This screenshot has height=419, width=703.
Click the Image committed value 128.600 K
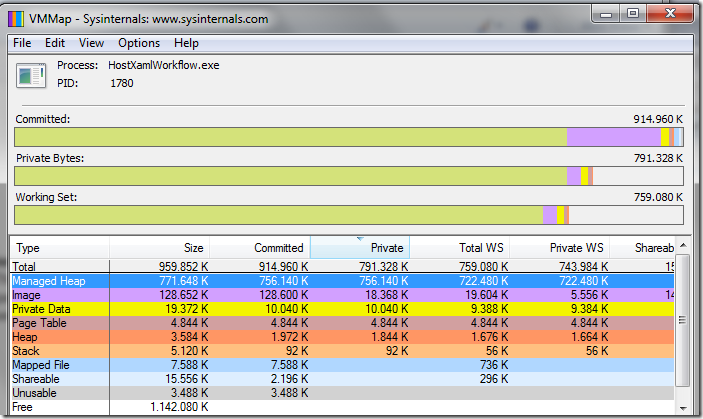tap(283, 295)
